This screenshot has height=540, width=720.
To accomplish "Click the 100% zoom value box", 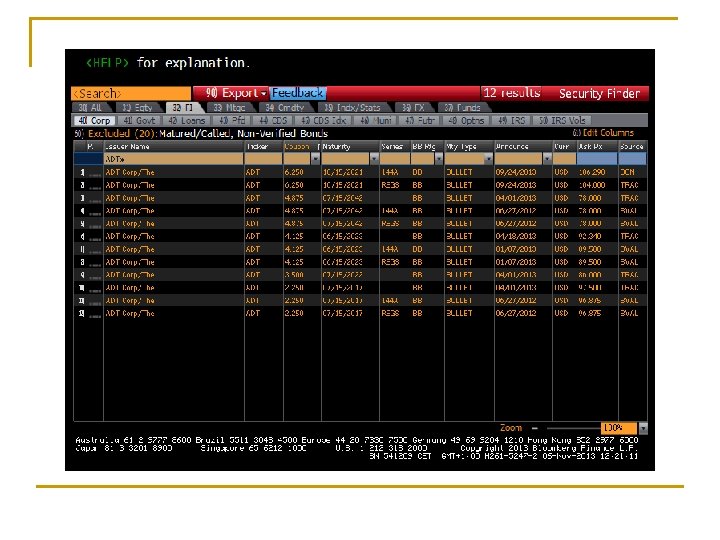I will 619,428.
